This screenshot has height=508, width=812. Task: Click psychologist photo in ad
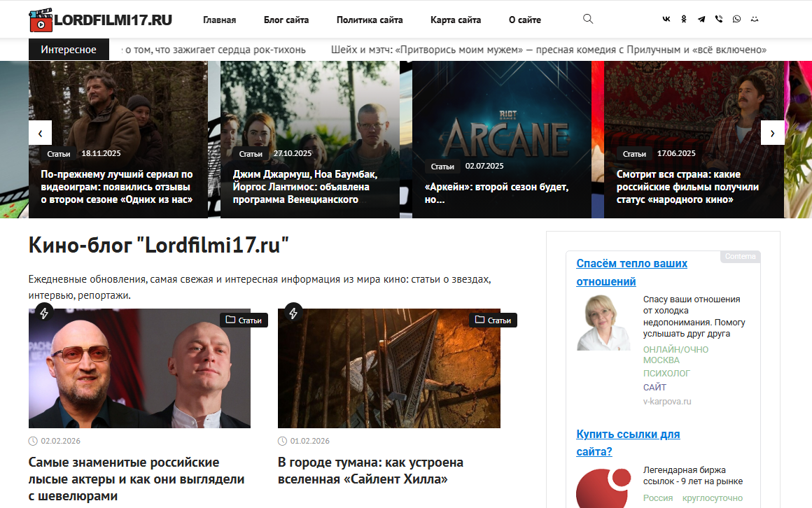coord(603,323)
